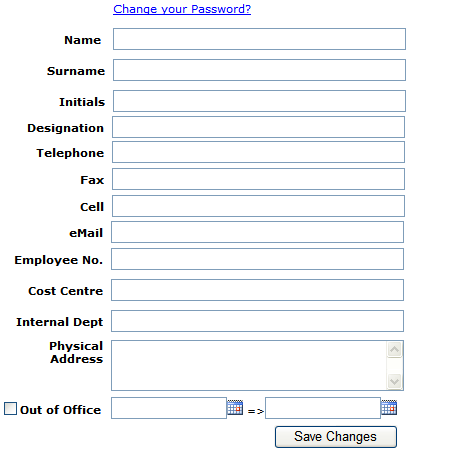Click the eMail input field
468x449 pixels.
coord(257,232)
